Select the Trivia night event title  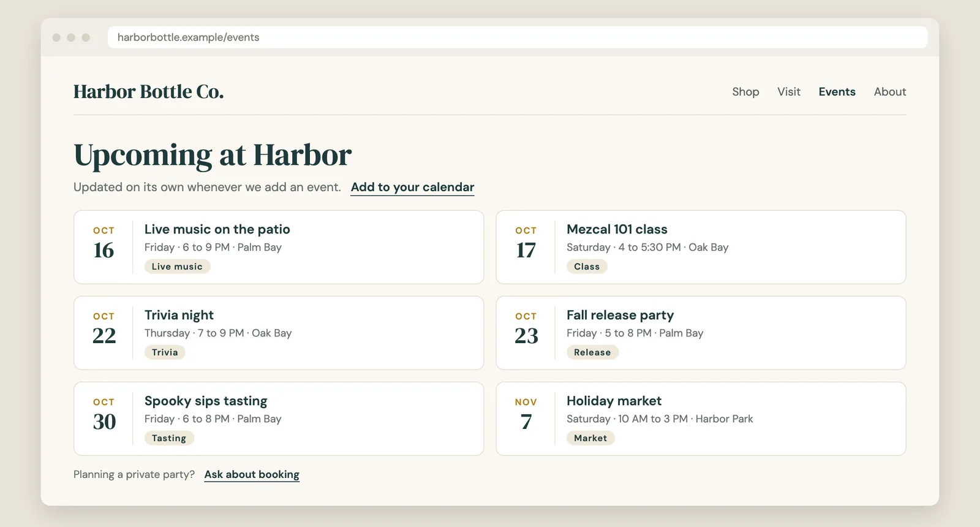[x=179, y=315]
